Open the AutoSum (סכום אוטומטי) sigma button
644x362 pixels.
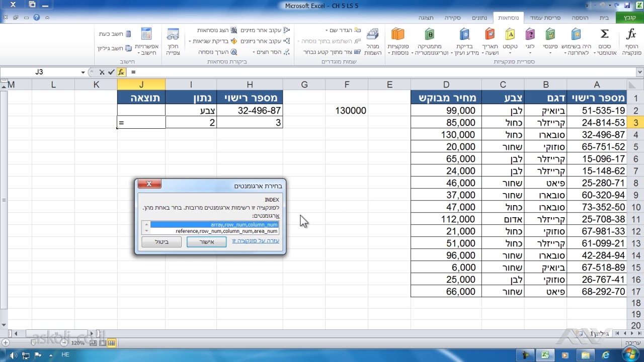coord(605,41)
